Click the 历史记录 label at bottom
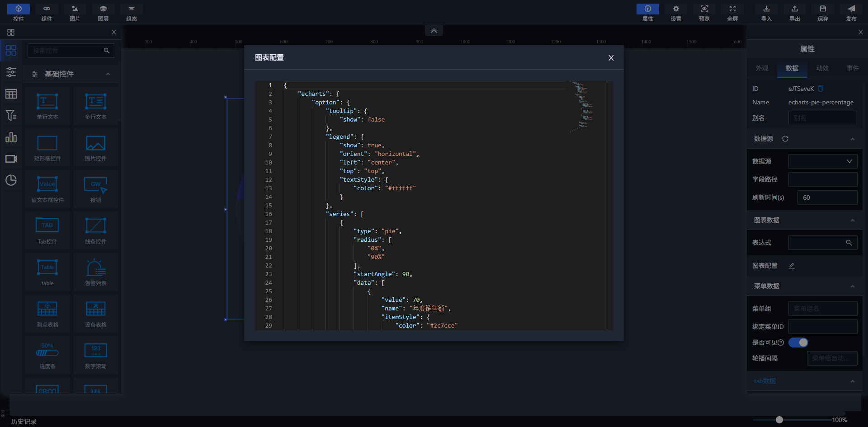868x427 pixels. click(x=24, y=421)
